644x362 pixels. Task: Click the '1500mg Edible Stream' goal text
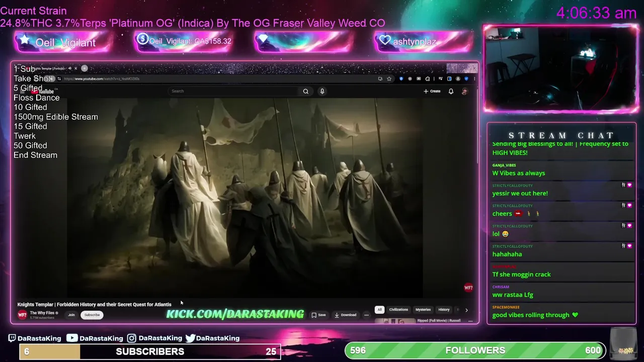click(56, 117)
